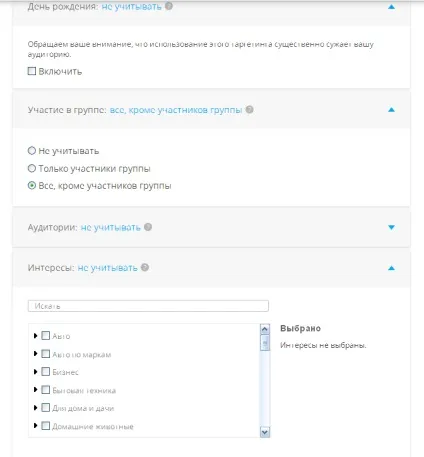Click help icon beside Участие в группе
Screen dimensions: 424x457
click(249, 109)
